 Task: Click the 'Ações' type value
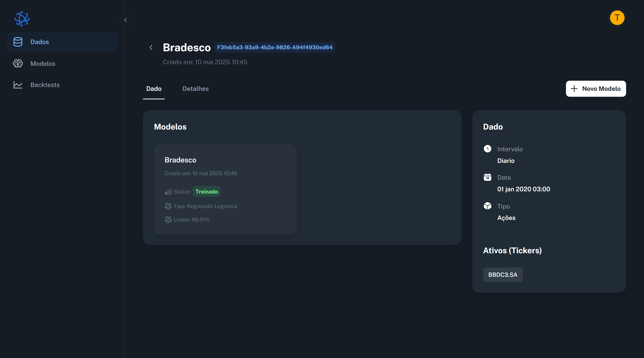[x=506, y=218]
